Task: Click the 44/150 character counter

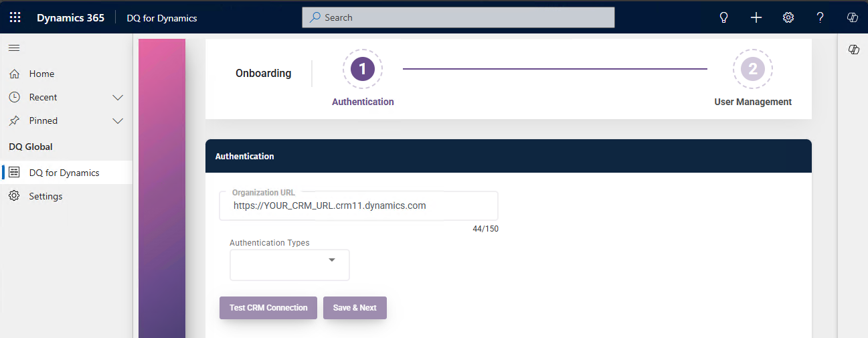Action: 485,229
